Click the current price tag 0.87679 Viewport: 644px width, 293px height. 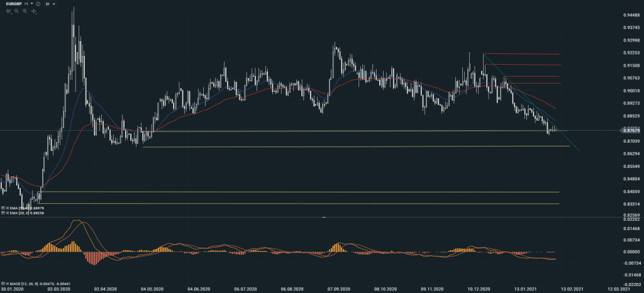click(x=631, y=131)
